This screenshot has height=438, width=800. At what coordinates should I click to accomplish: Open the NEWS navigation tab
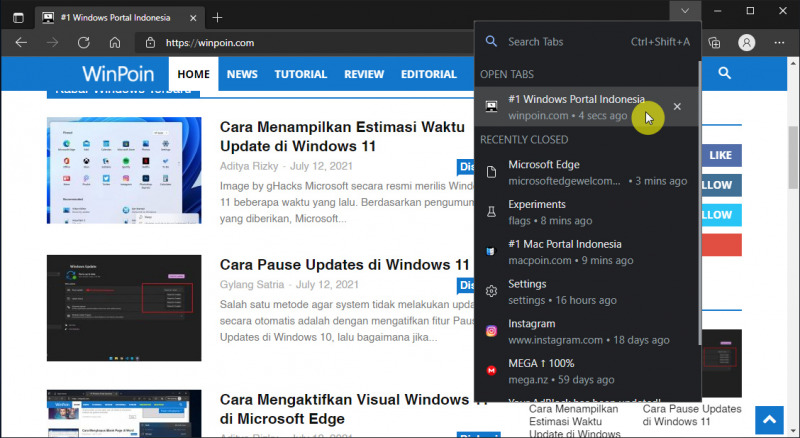(x=242, y=74)
